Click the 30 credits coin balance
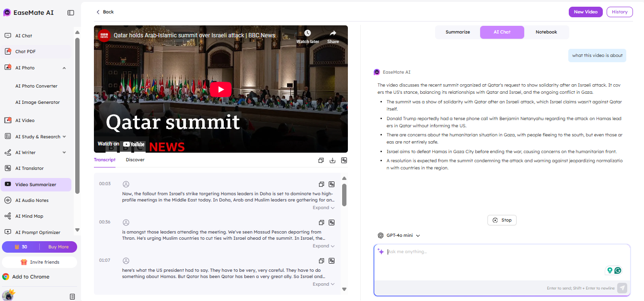Image resolution: width=644 pixels, height=301 pixels. (x=21, y=247)
